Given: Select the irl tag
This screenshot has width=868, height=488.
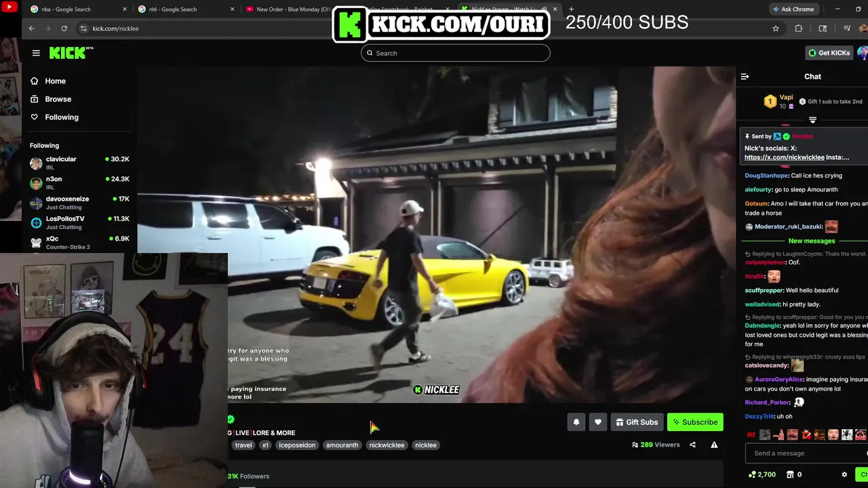Looking at the screenshot, I should tap(265, 445).
